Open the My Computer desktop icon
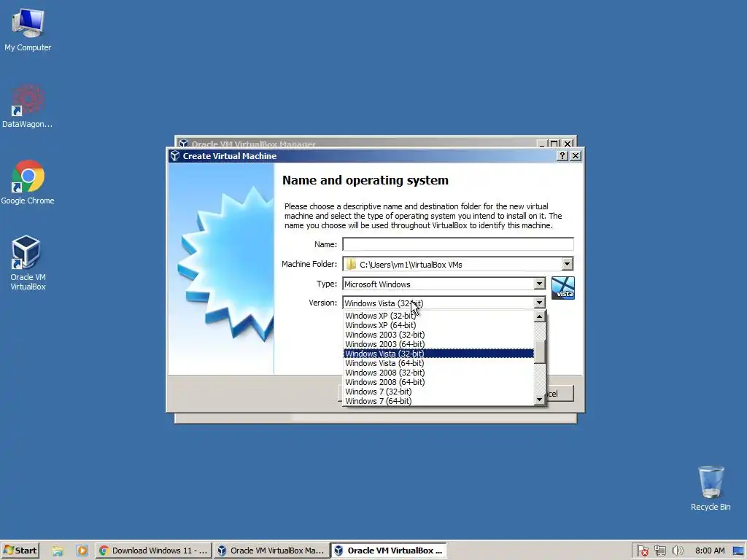The image size is (747, 560). (28, 29)
